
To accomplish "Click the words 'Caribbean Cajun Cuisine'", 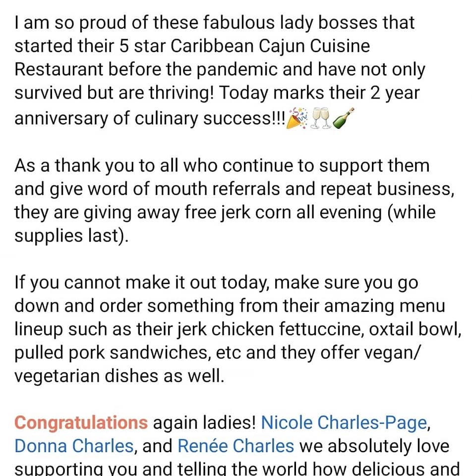I will [x=270, y=47].
